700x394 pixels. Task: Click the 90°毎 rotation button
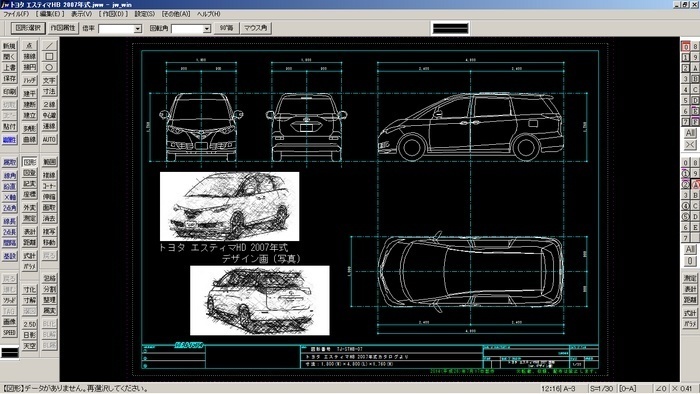(226, 28)
